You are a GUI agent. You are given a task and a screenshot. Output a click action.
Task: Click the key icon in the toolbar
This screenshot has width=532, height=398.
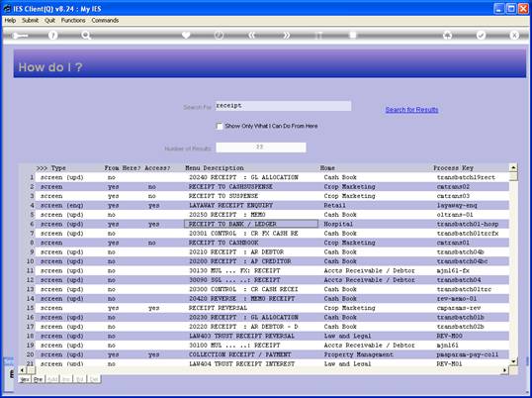click(21, 36)
